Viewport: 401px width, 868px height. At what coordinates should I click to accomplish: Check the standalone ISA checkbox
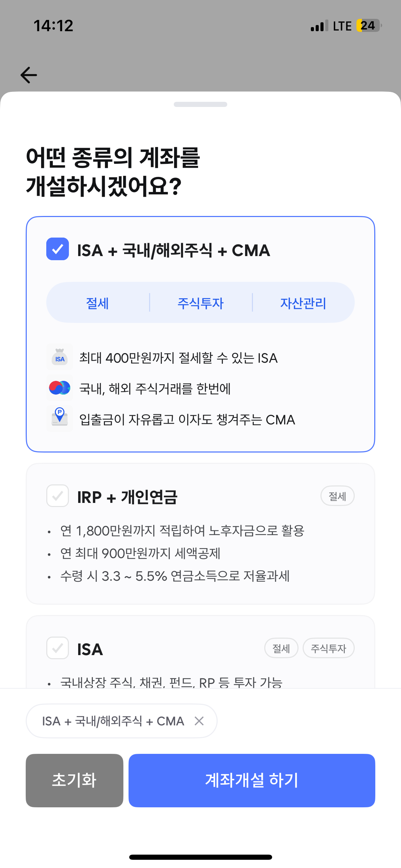(58, 648)
